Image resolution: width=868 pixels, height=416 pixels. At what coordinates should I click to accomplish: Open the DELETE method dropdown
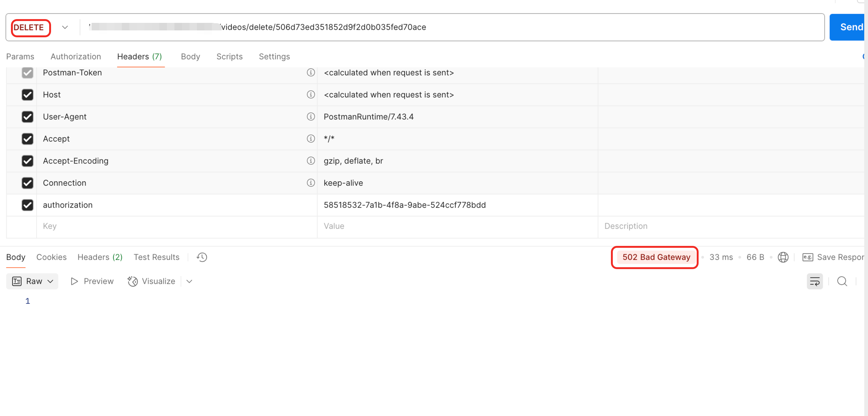[65, 27]
